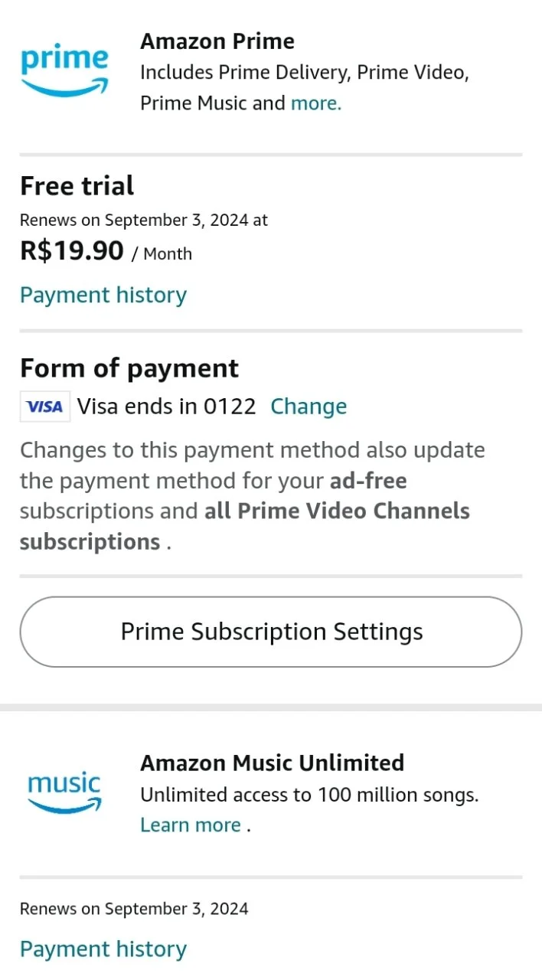
Task: Tap 'Includes Prime Delivery, Prime Video' description
Action: click(305, 73)
